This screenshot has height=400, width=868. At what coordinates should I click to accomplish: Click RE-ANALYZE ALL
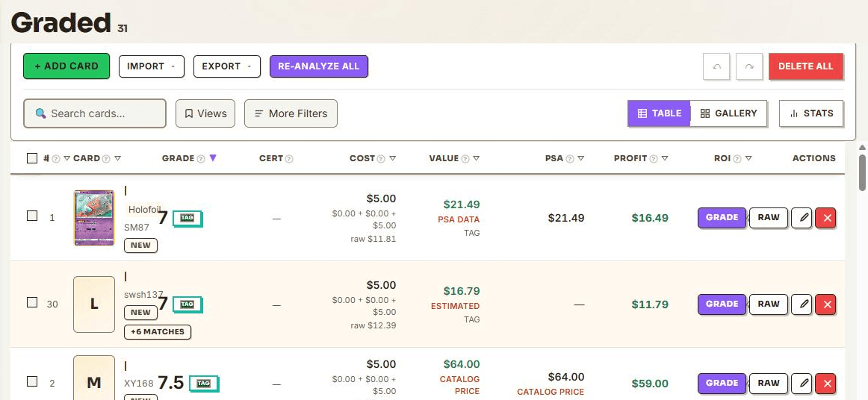point(319,66)
